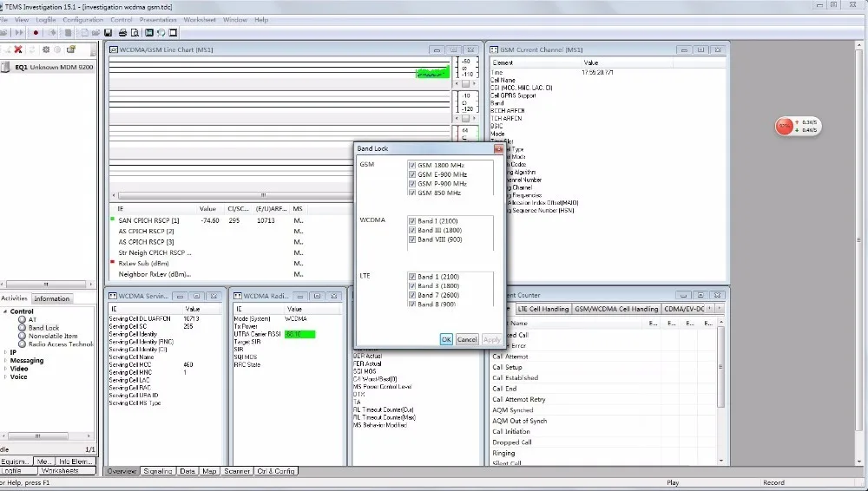Click the red X disconnect icon in equipment pane
The height and width of the screenshot is (491, 868).
click(18, 49)
